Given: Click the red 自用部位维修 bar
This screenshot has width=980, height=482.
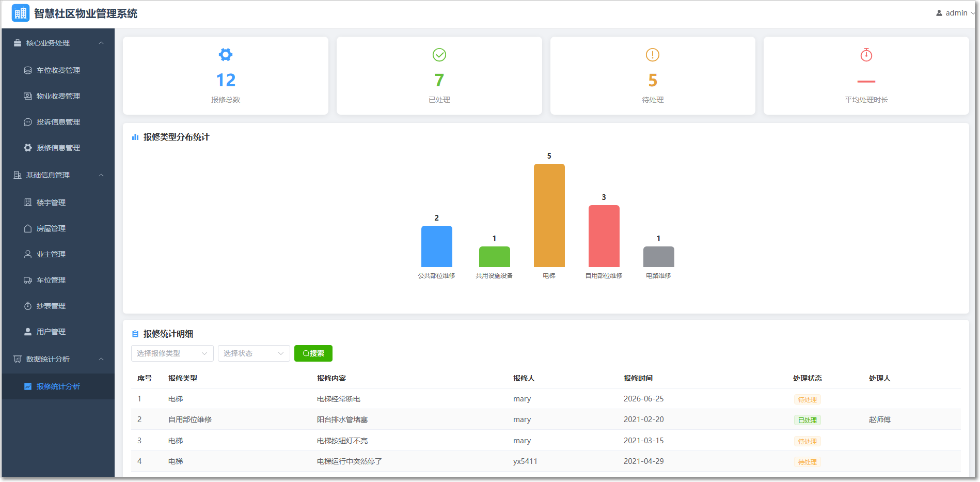Looking at the screenshot, I should tap(604, 236).
